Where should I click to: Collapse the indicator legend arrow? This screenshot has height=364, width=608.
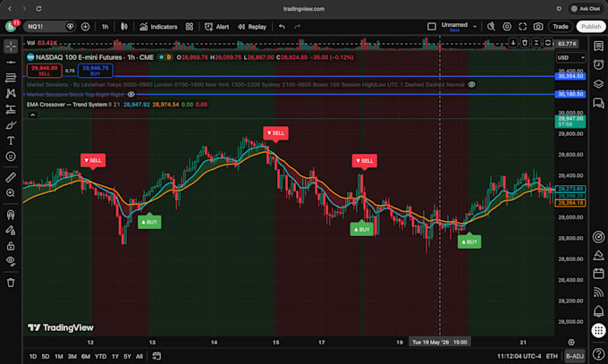point(32,114)
